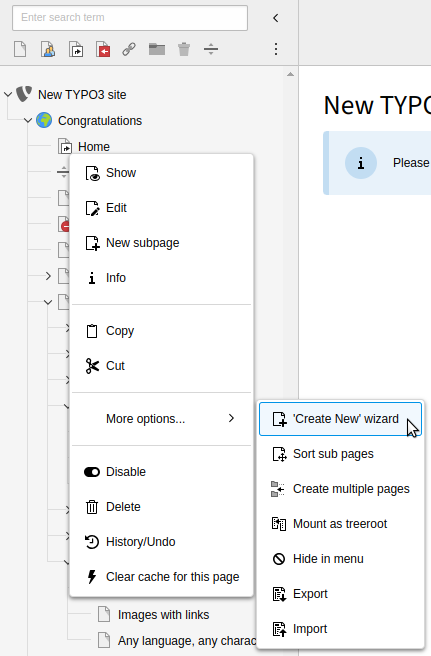Select Congratulations in the page tree
The height and width of the screenshot is (656, 431).
[x=100, y=121]
